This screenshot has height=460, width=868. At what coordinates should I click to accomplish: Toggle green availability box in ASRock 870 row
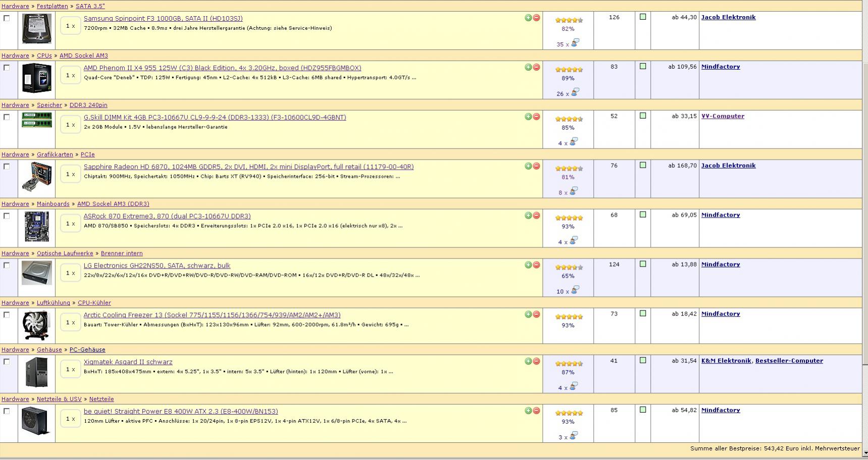point(643,215)
